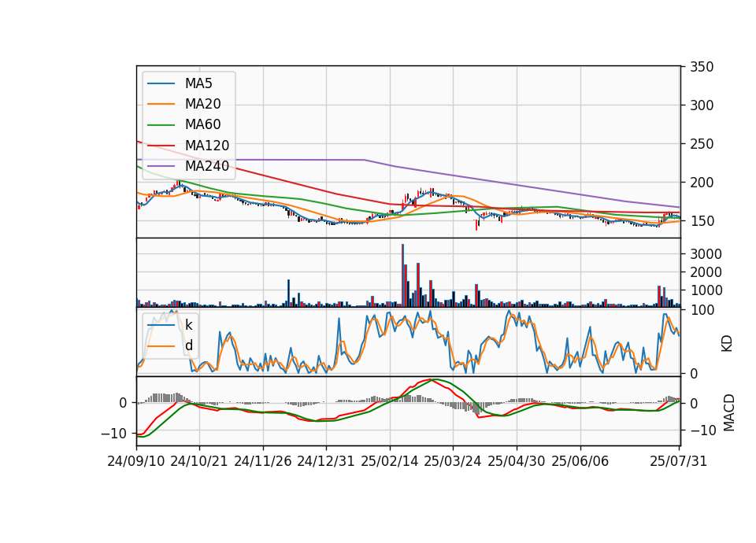
Task: Click the MACD peak near 25/03
Action: point(432,379)
